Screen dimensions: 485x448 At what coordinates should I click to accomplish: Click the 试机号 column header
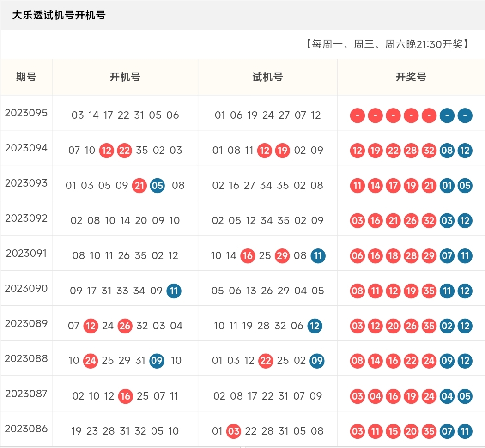(x=267, y=77)
